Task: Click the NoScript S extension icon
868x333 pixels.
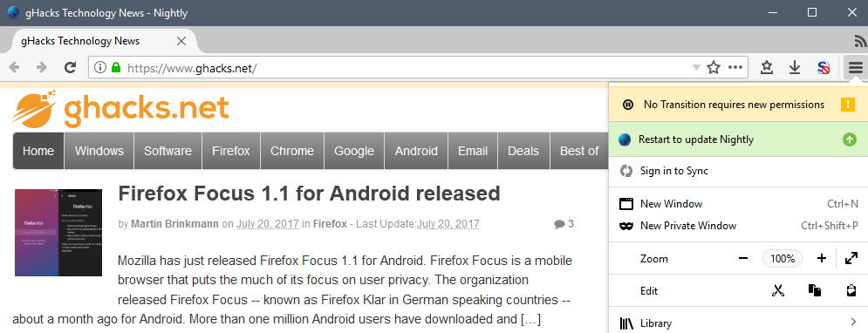Action: pyautogui.click(x=824, y=68)
